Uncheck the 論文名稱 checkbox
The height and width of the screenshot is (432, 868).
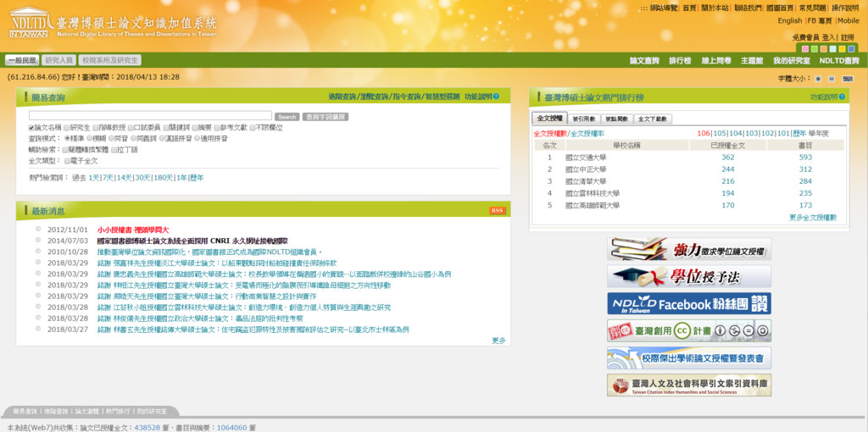(32, 128)
